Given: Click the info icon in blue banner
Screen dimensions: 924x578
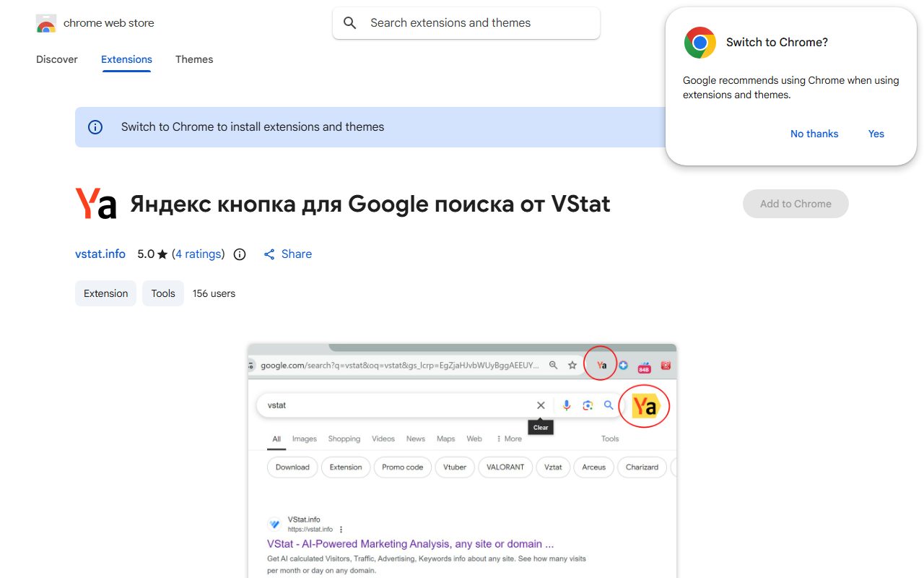Looking at the screenshot, I should (x=95, y=127).
